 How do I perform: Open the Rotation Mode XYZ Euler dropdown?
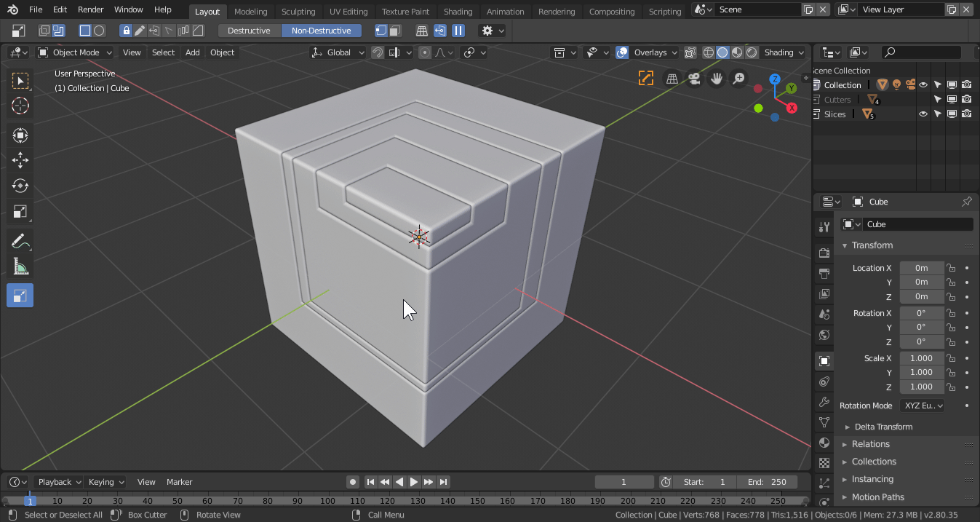pos(923,406)
